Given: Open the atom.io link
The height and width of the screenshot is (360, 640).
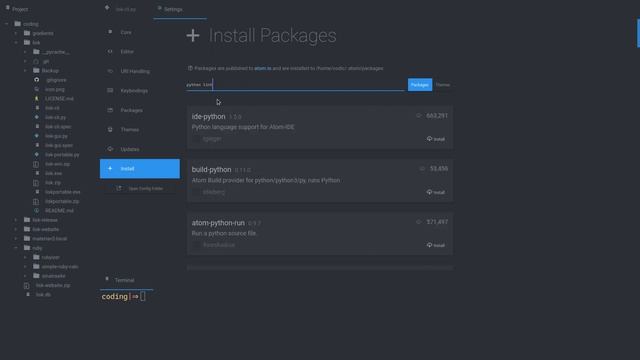Looking at the screenshot, I should coord(262,69).
